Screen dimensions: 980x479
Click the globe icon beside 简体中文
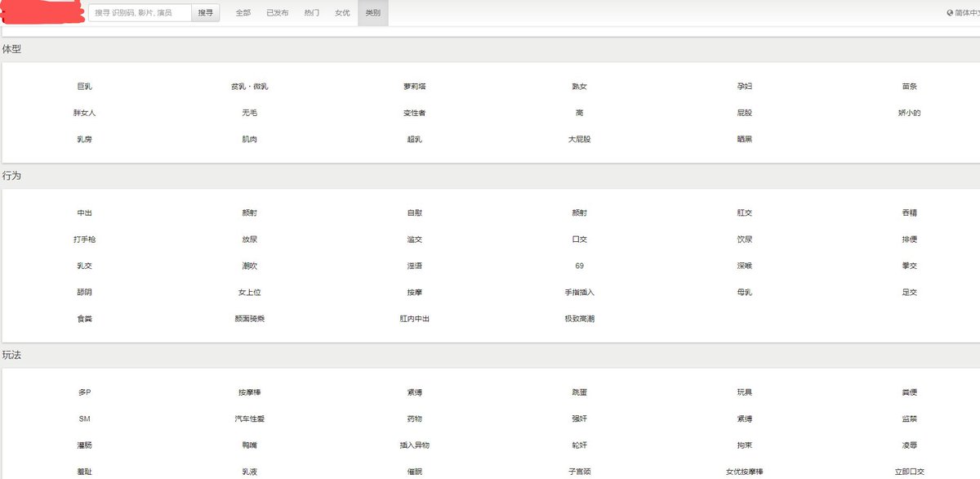click(950, 13)
